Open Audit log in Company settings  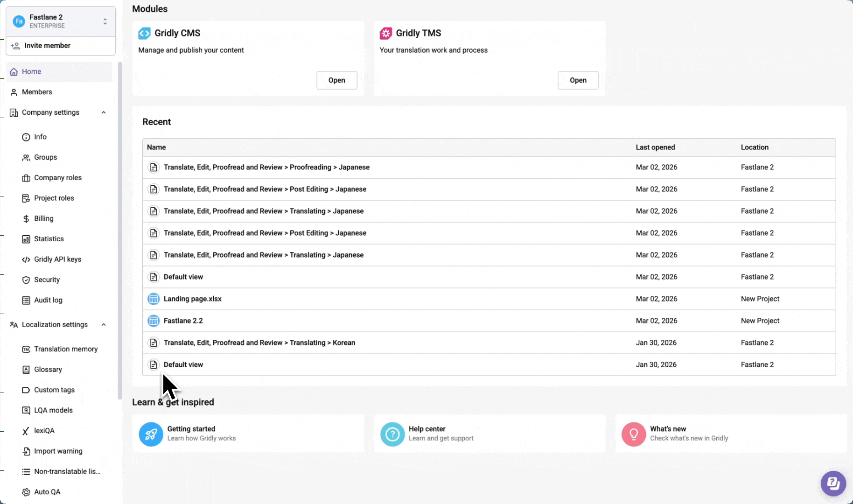[x=48, y=300]
